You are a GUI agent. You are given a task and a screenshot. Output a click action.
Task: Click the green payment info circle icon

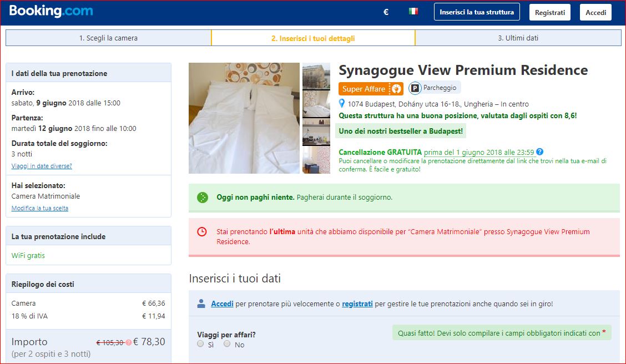(x=203, y=197)
